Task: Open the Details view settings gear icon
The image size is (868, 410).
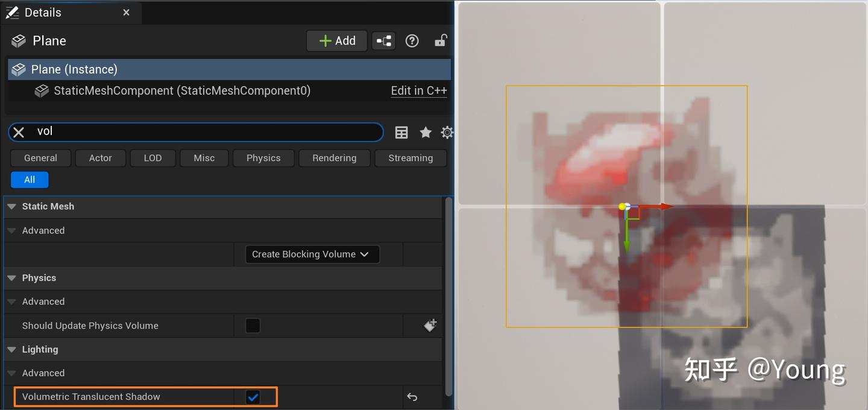Action: (x=447, y=132)
